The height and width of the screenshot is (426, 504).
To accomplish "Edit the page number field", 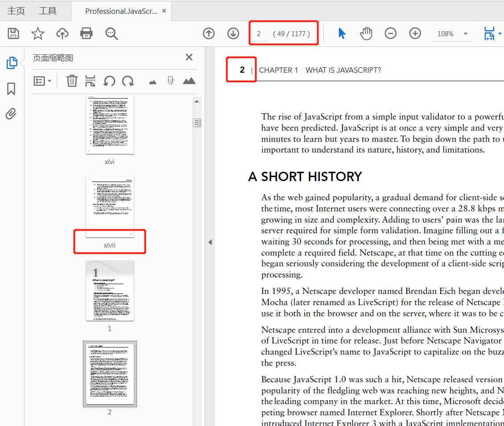I will pyautogui.click(x=259, y=34).
